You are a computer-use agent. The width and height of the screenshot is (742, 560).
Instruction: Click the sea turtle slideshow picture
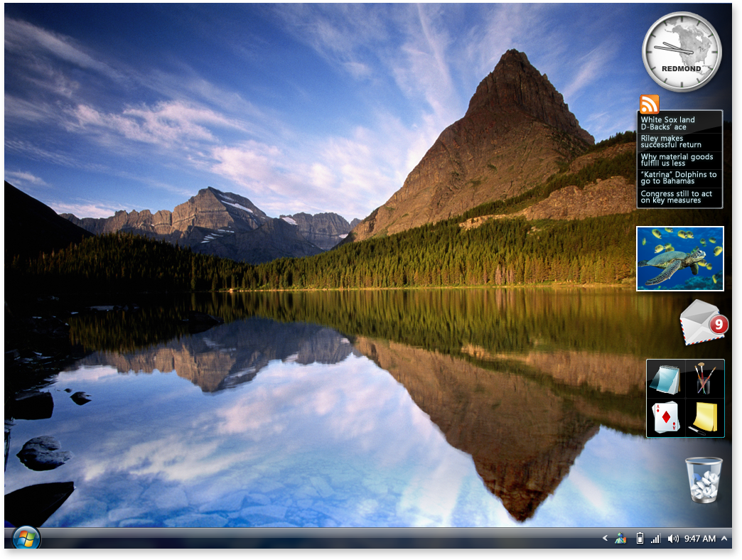(x=679, y=259)
